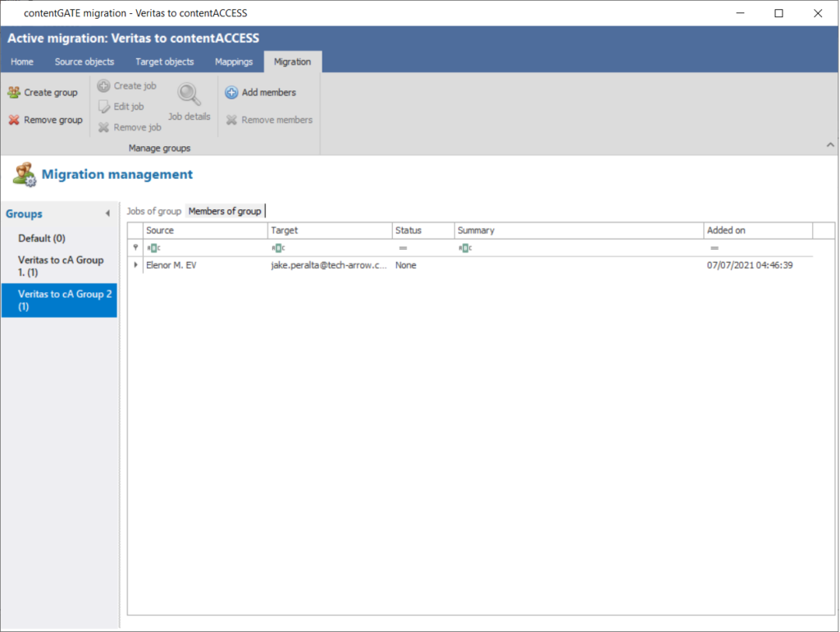Collapse the ribbon with the chevron
840x632 pixels.
pos(829,144)
